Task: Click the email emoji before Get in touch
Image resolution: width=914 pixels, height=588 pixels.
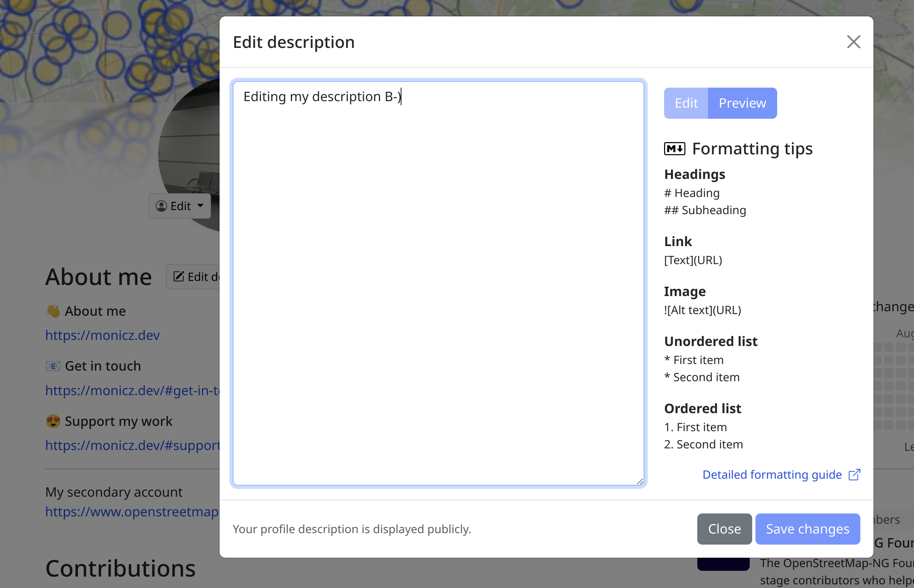Action: pos(53,366)
